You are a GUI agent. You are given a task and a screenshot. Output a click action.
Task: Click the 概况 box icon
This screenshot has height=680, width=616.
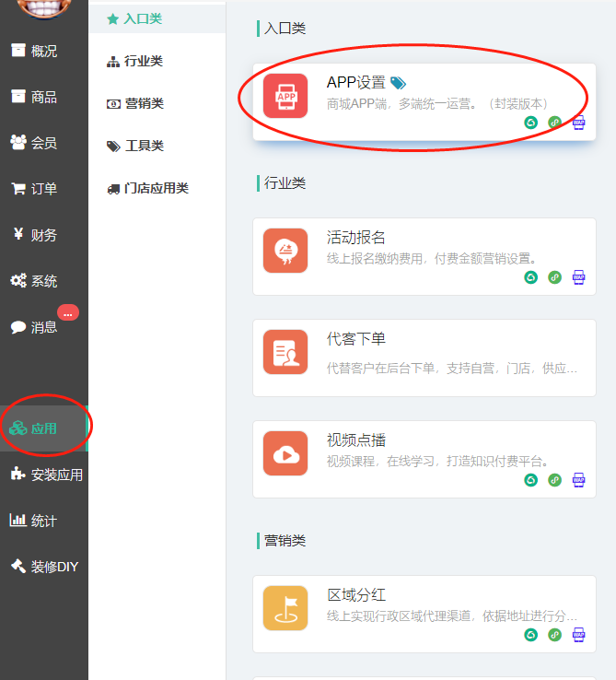point(18,51)
